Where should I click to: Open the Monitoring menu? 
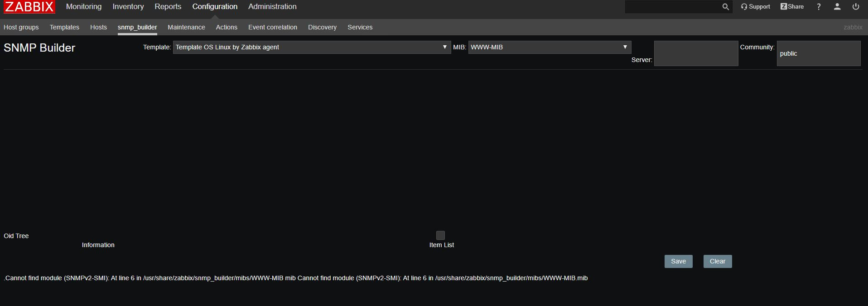(x=84, y=7)
